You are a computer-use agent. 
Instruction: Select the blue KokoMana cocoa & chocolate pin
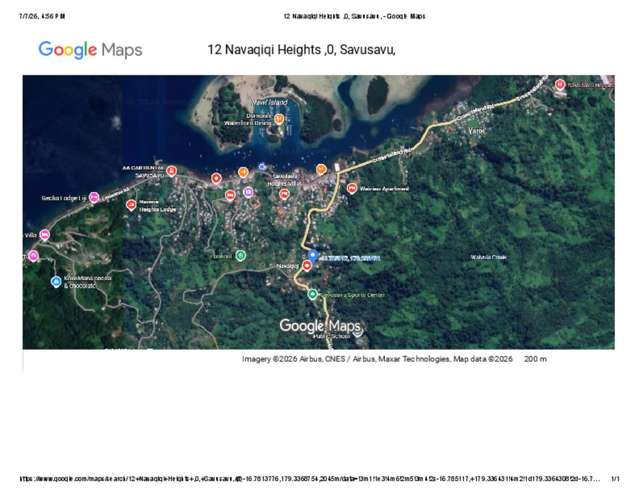tap(56, 282)
